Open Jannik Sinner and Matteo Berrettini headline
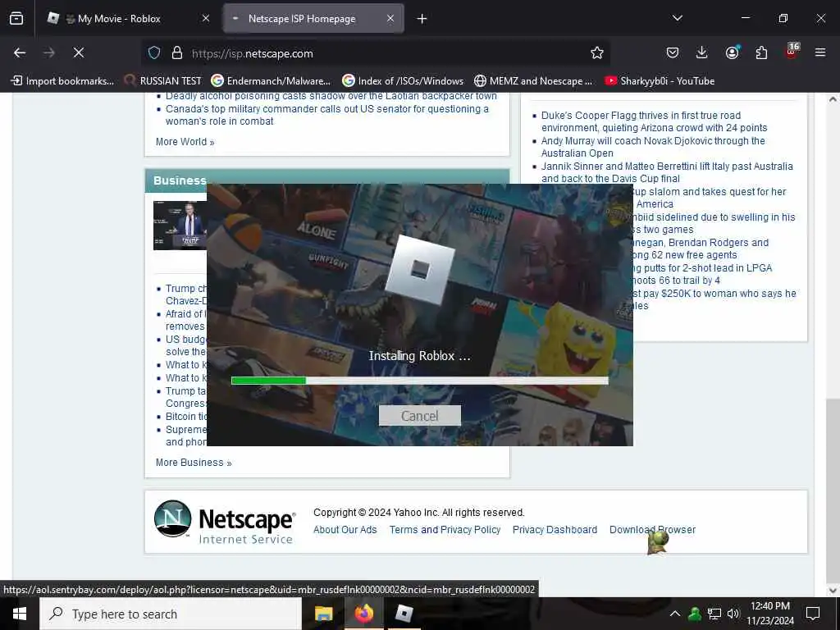The height and width of the screenshot is (630, 840). (667, 172)
